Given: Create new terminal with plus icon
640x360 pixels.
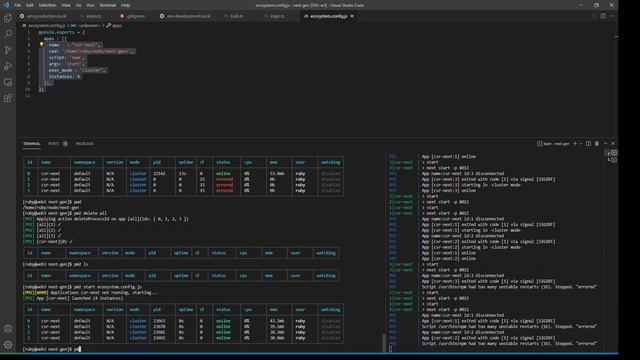Looking at the screenshot, I should point(575,144).
